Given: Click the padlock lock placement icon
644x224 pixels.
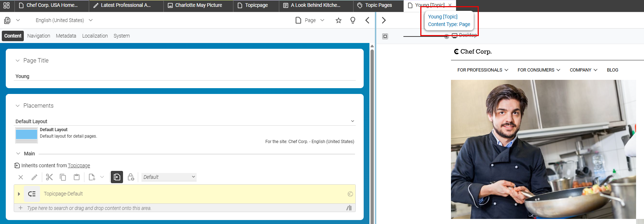Looking at the screenshot, I should tap(131, 177).
